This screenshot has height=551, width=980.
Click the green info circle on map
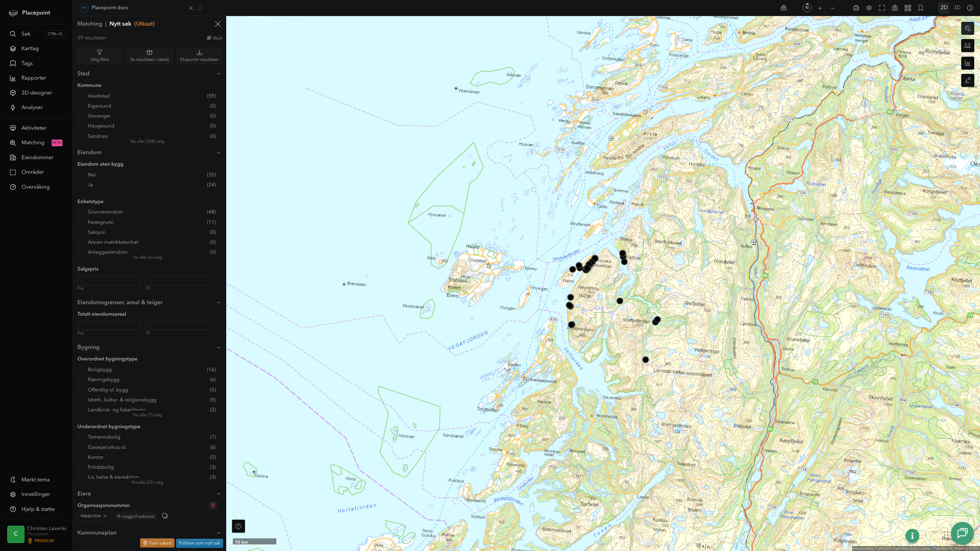pyautogui.click(x=912, y=536)
